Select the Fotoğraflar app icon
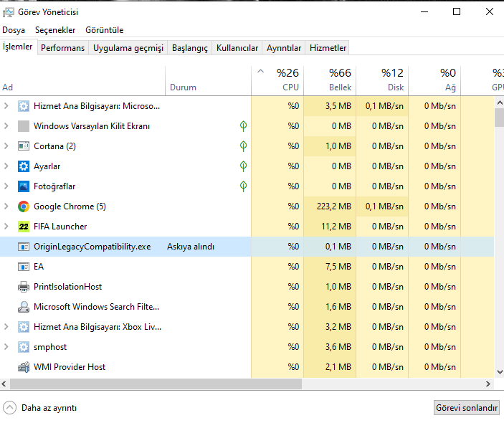This screenshot has width=504, height=423. [24, 186]
